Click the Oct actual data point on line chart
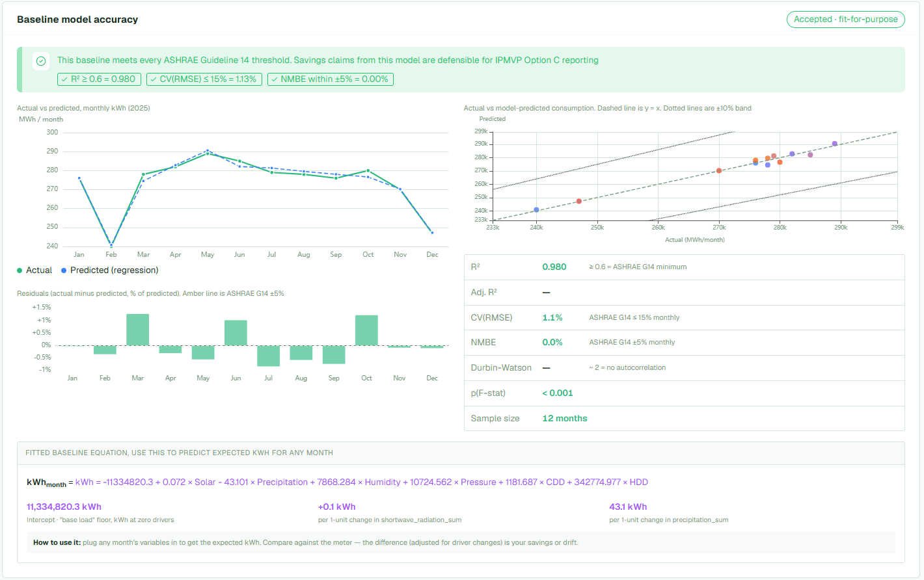Image resolution: width=924 pixels, height=580 pixels. pyautogui.click(x=368, y=171)
